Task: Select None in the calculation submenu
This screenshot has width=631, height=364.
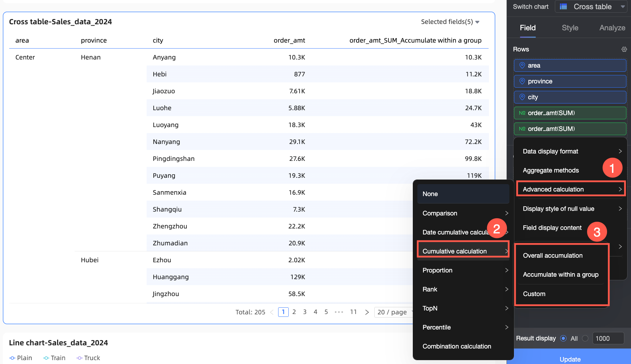Action: point(463,194)
